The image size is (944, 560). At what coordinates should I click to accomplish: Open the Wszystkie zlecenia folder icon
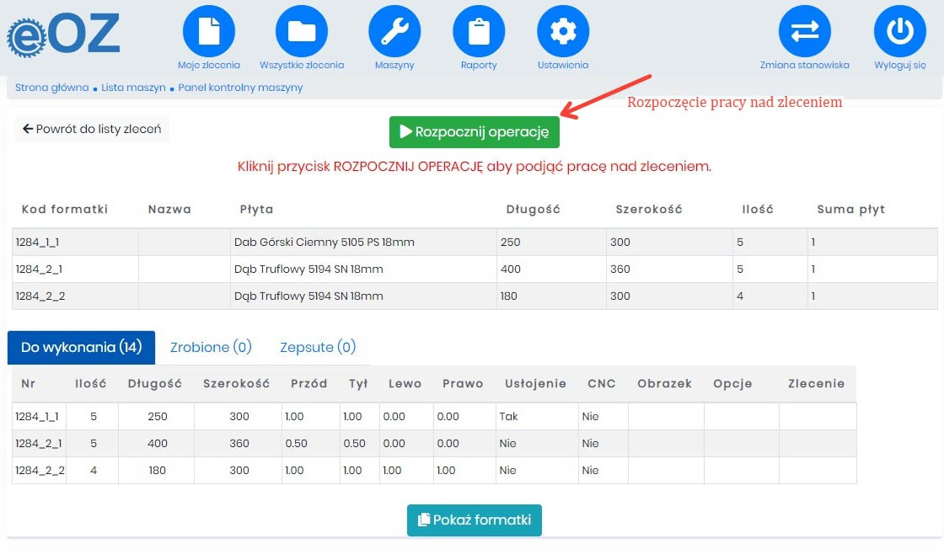pos(302,31)
